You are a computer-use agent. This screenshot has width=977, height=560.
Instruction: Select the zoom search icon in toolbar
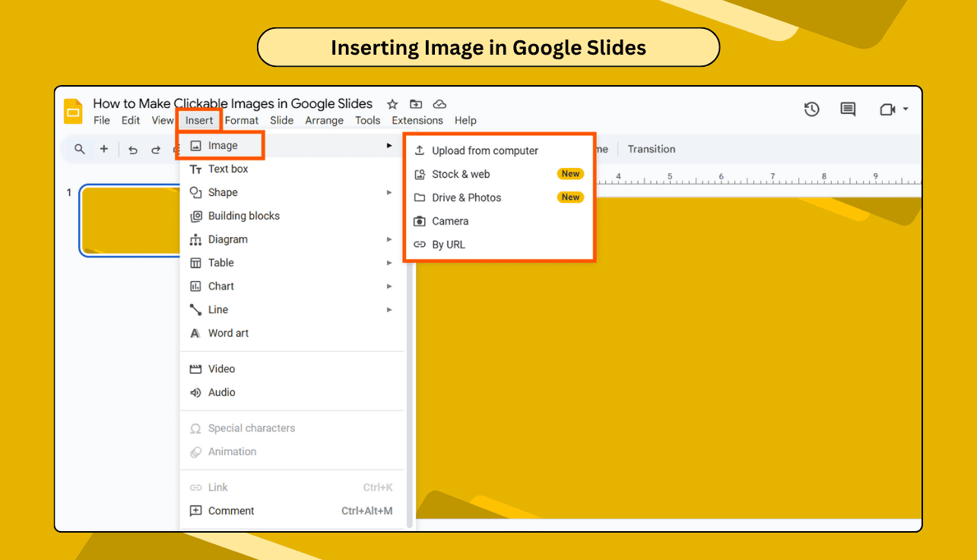(79, 149)
